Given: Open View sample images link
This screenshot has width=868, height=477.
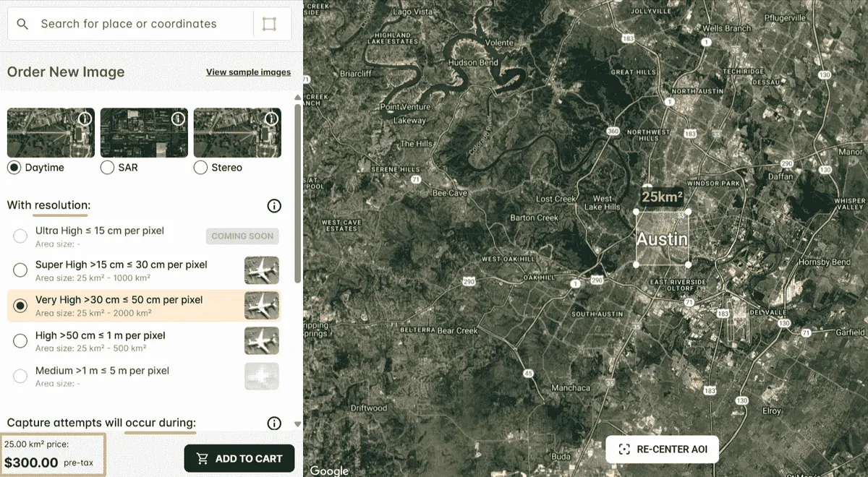Looking at the screenshot, I should tap(248, 72).
